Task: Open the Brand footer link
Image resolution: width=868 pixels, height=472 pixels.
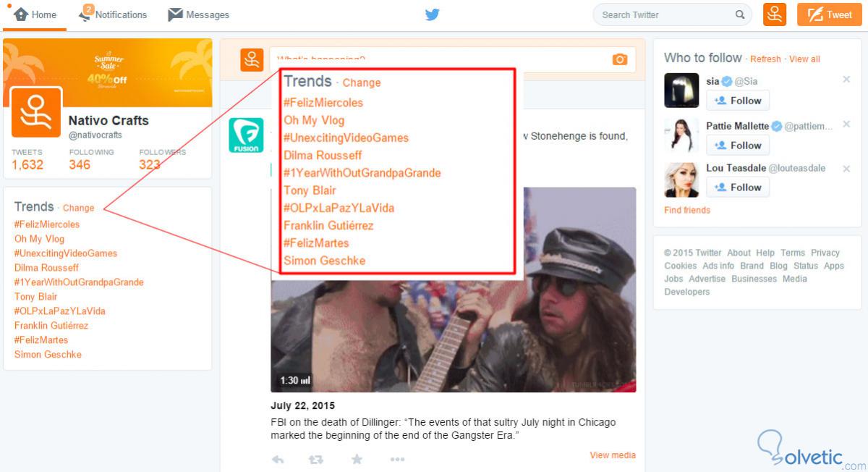Action: pos(752,266)
